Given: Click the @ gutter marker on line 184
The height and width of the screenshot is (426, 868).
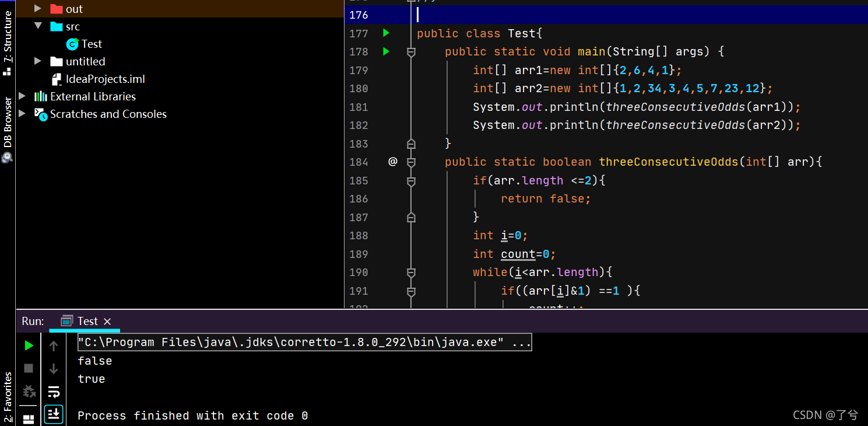Looking at the screenshot, I should pos(393,162).
